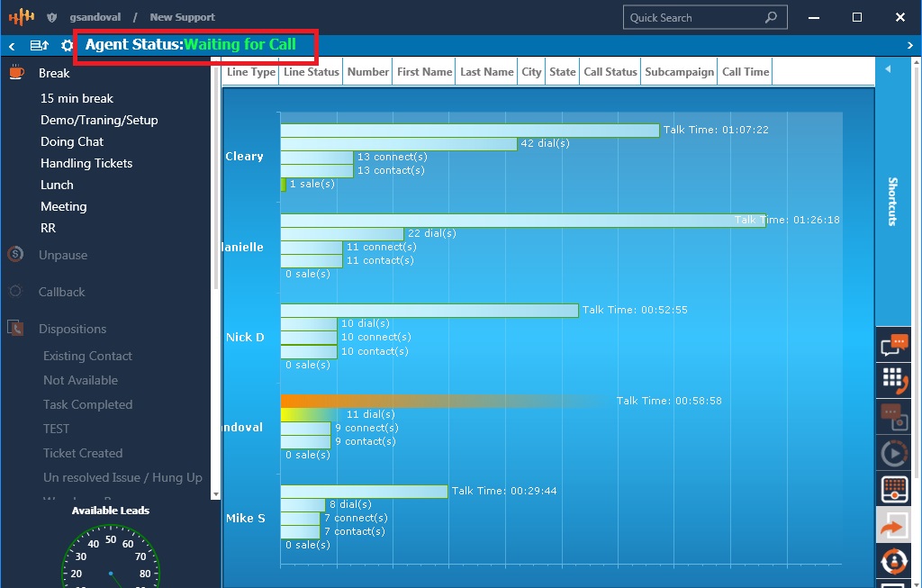Click the orange waveform app logo

(x=22, y=17)
